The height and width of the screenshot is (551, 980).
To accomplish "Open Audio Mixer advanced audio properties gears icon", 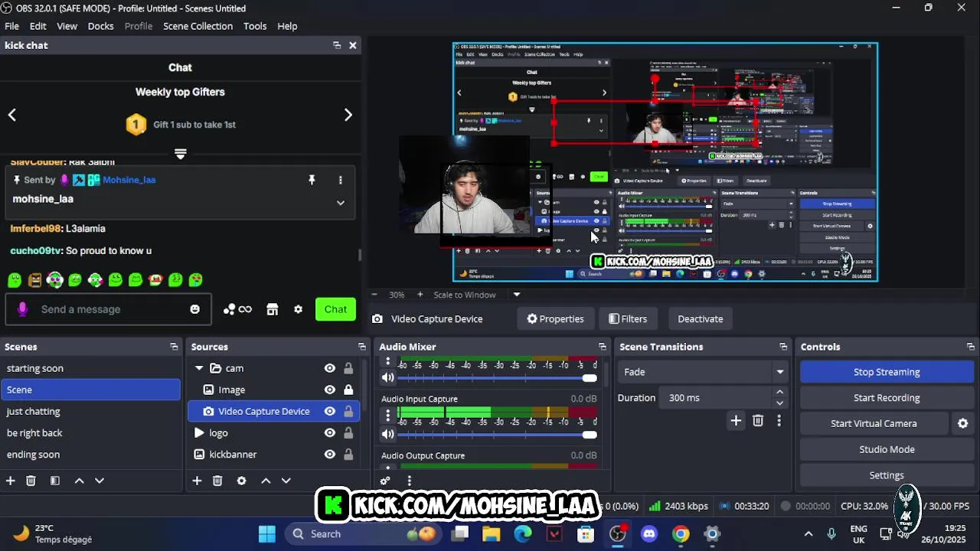I will [385, 481].
